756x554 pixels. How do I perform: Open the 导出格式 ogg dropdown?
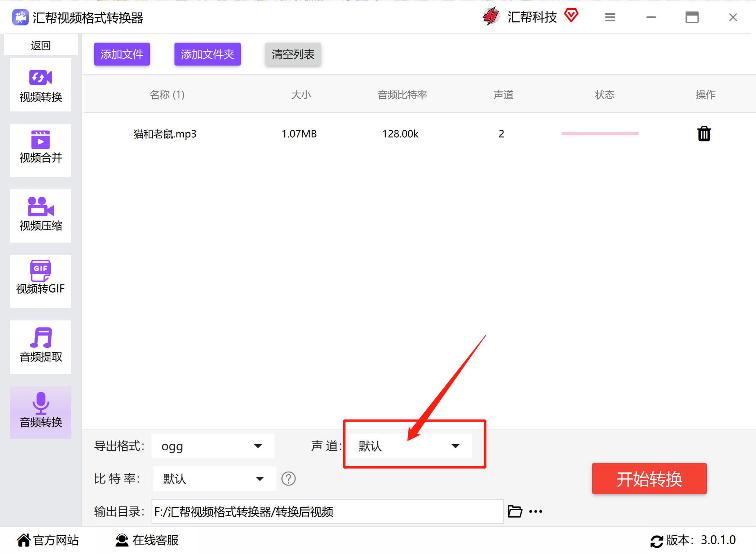click(213, 446)
